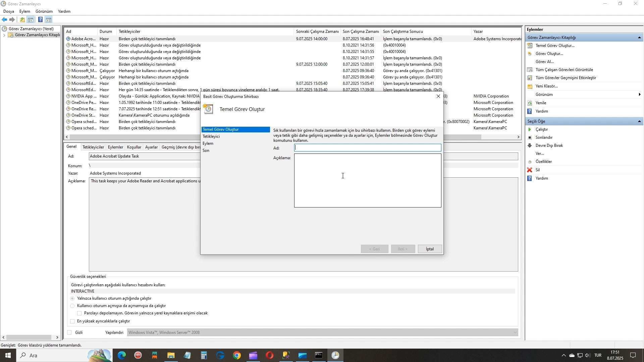Collapse Görev Zamanlayıcı Kitaplığı section in Eylemler
Screen dimensions: 644x362
[639, 38]
